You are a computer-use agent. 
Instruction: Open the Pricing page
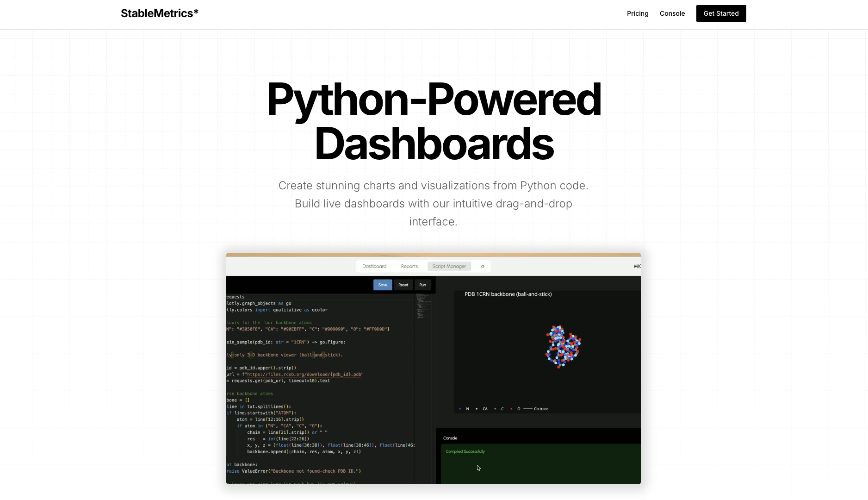coord(637,13)
